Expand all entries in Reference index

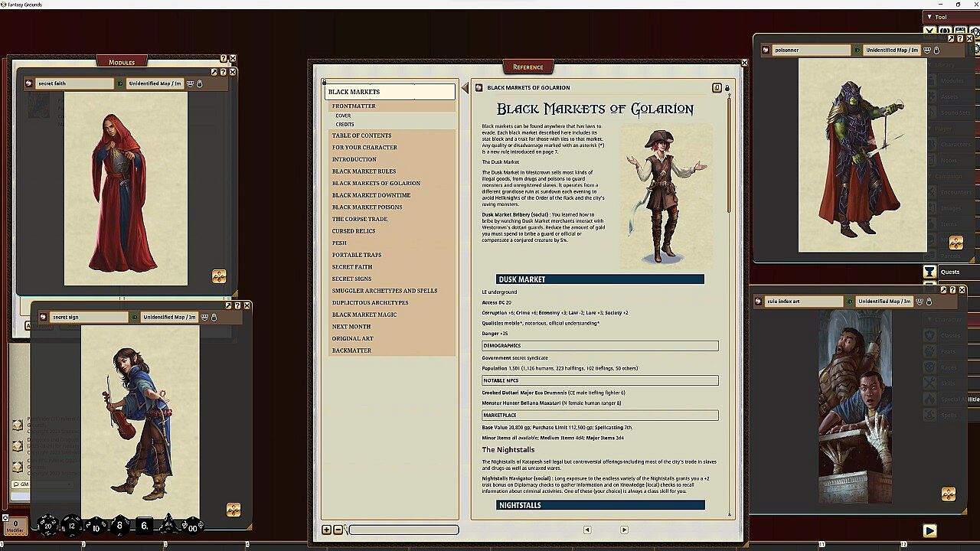pos(327,530)
